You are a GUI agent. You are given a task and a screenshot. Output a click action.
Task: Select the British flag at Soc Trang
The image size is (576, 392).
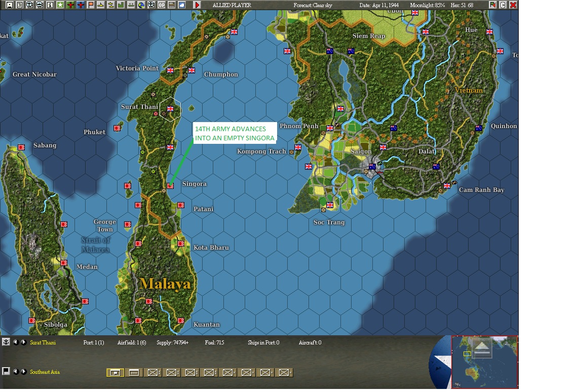(x=330, y=205)
